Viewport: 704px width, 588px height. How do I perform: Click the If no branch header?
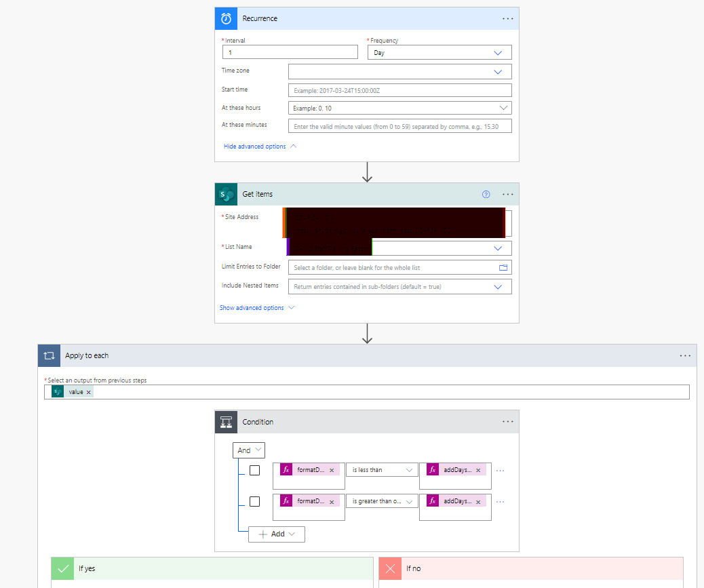coord(531,569)
